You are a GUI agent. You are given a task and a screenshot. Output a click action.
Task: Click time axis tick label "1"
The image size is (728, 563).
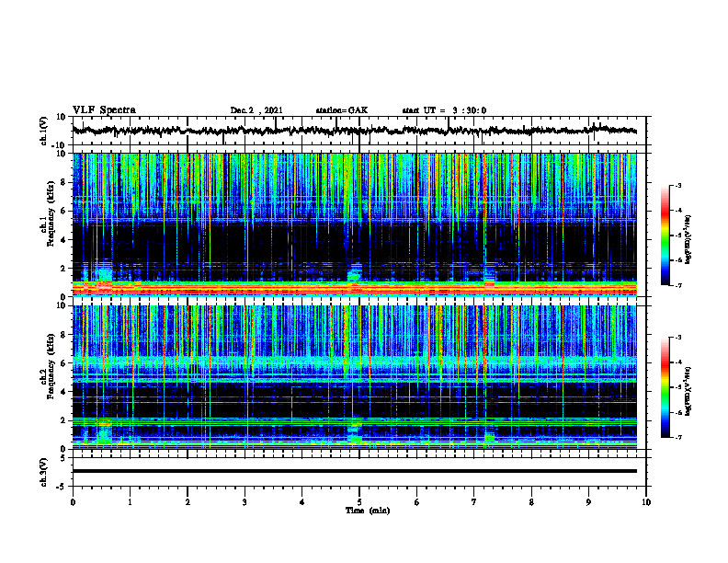coord(130,502)
